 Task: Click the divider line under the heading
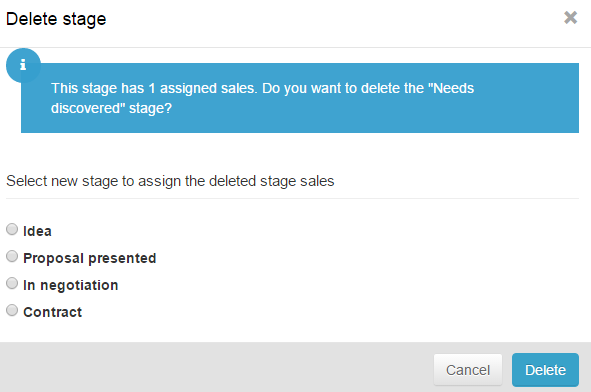[292, 198]
